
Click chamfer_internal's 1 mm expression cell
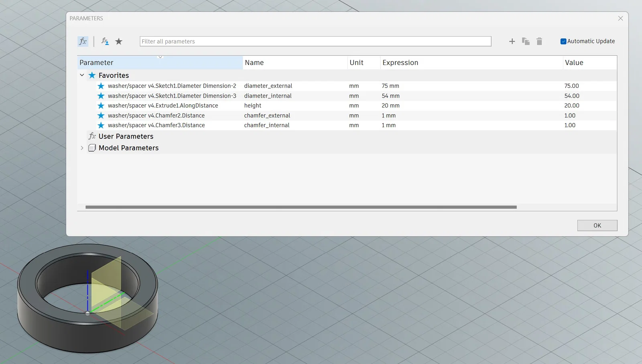coord(388,125)
